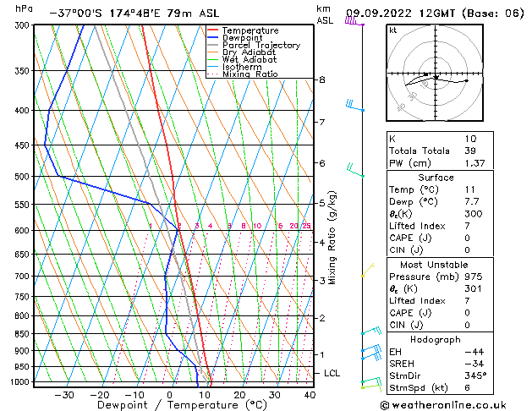
Task: Click the K index value '10'
Action: click(470, 139)
